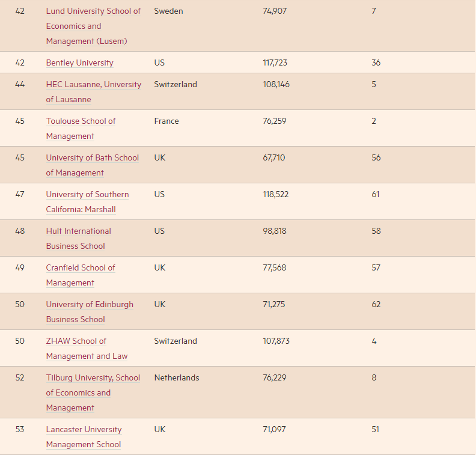Viewport: 476px width, 455px height.
Task: Select the salary value 98,818
Action: click(x=275, y=231)
